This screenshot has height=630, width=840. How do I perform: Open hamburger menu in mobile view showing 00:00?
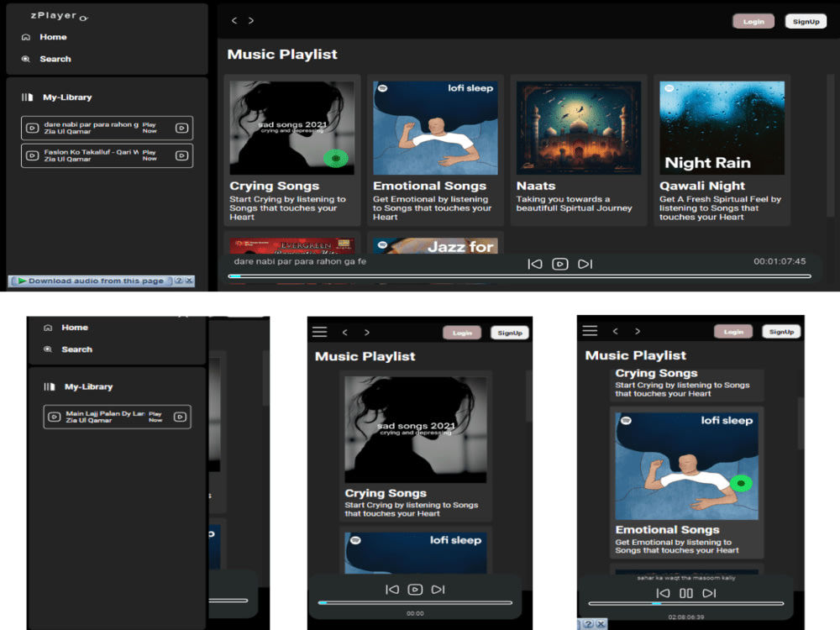[320, 332]
